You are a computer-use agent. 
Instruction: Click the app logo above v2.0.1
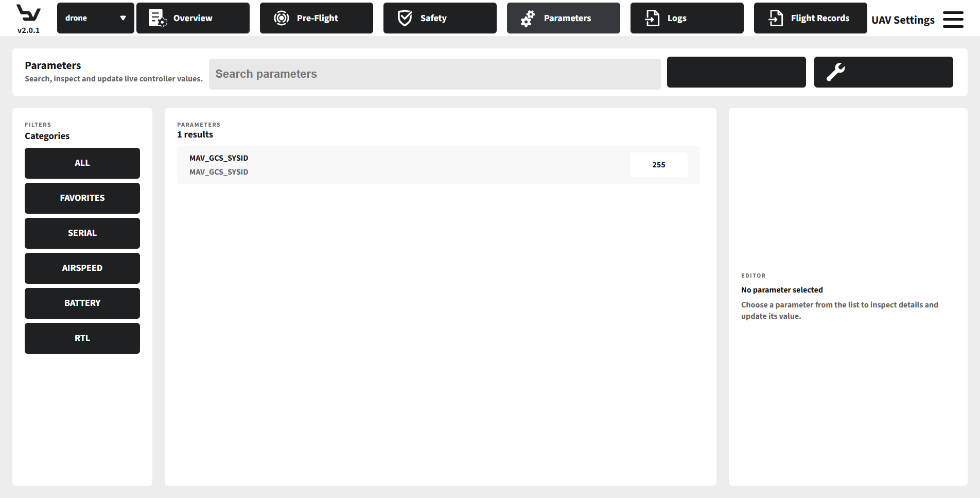29,14
